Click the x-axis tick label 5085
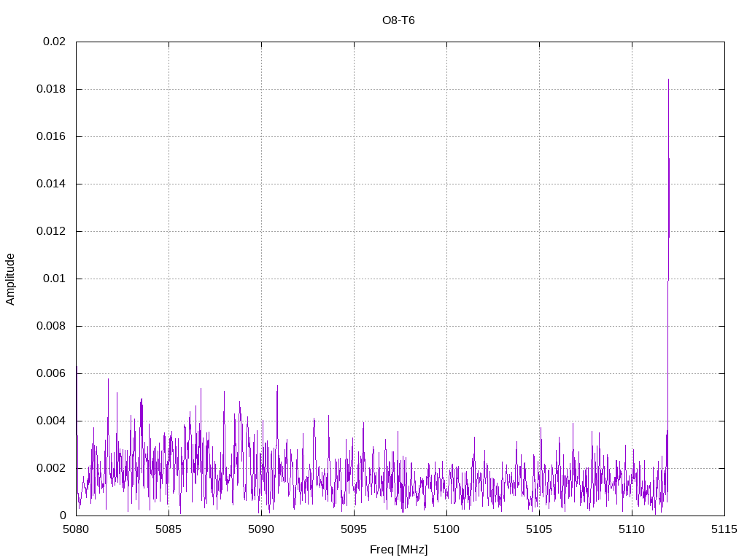The image size is (747, 560). point(169,529)
